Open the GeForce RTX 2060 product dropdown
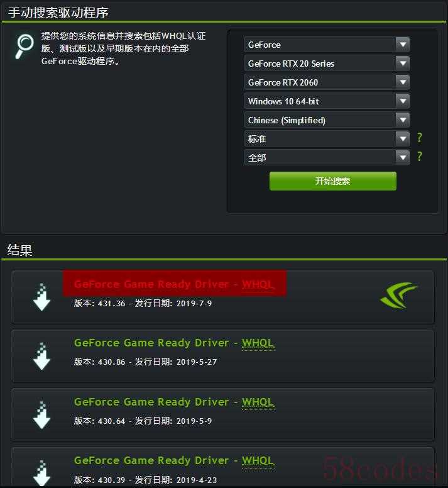Image resolution: width=448 pixels, height=488 pixels. pos(327,82)
